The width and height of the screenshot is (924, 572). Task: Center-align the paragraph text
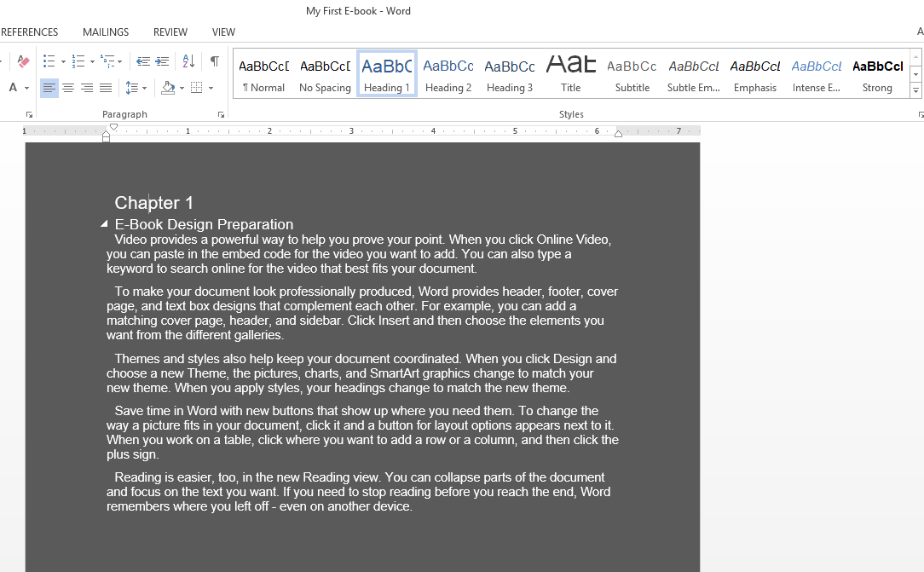[x=67, y=88]
